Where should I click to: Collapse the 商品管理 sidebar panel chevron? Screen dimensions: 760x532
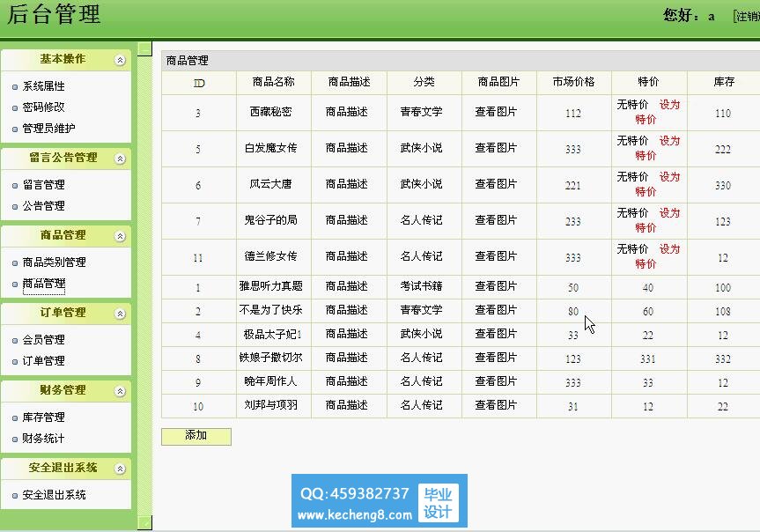point(120,236)
